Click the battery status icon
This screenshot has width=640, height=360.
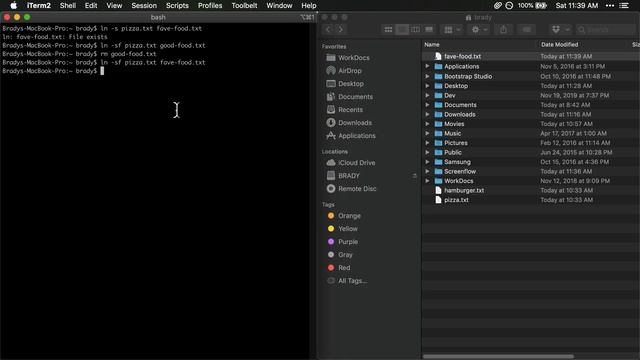pyautogui.click(x=541, y=6)
